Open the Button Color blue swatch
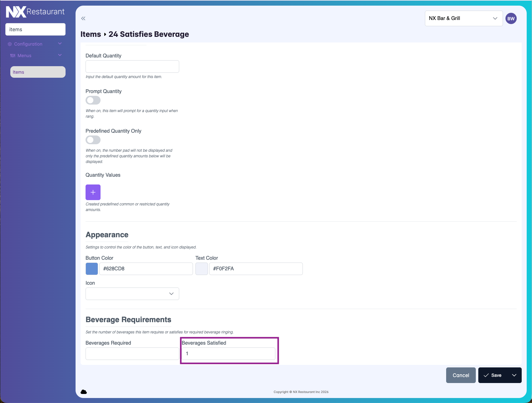532x403 pixels. point(92,269)
